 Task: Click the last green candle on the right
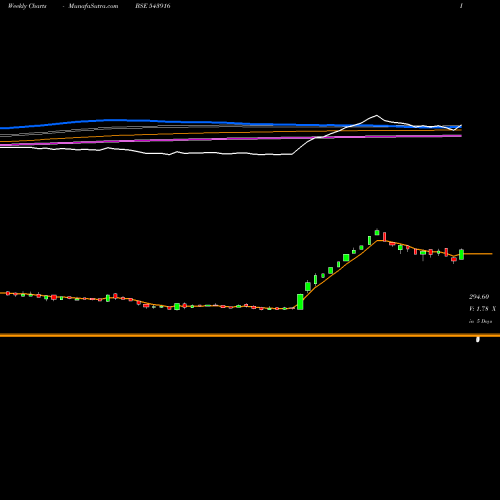(x=461, y=254)
